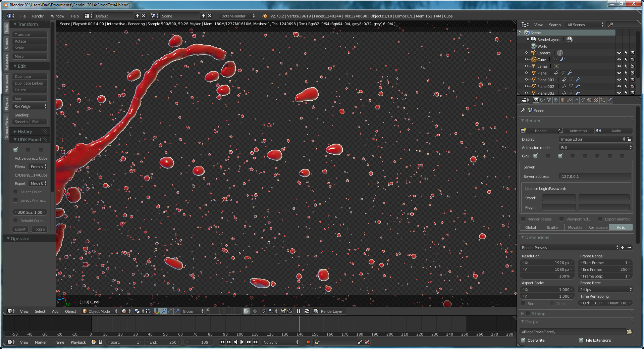Switch to the Physics sidebar tab
This screenshot has height=349, width=644.
pos(6,103)
